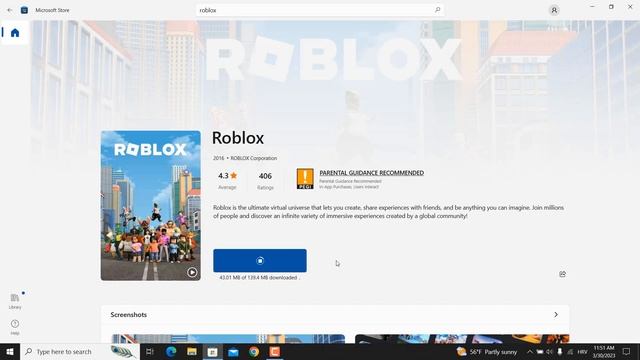The image size is (640, 360).
Task: Open the battery tray icon
Action: pyautogui.click(x=540, y=351)
